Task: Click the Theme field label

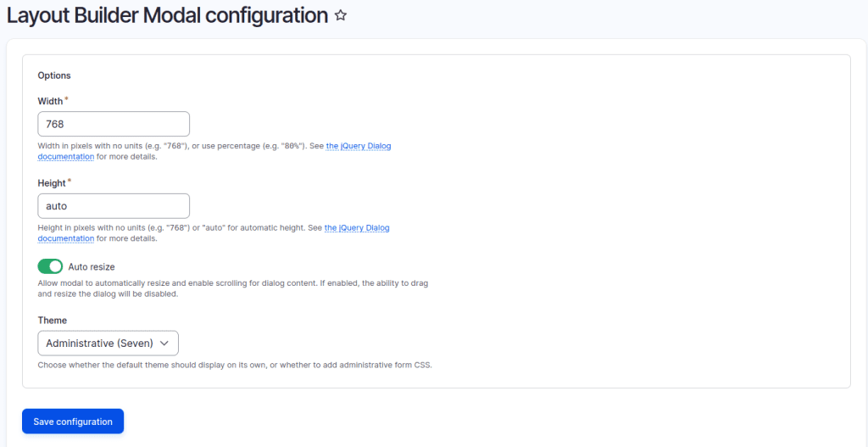Action: coord(52,321)
